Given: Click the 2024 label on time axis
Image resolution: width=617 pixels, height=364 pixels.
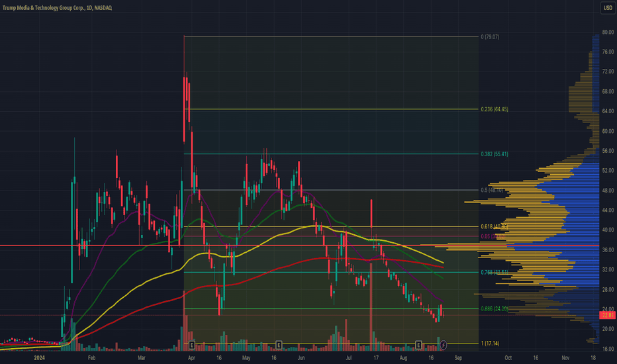Looking at the screenshot, I should pos(39,358).
